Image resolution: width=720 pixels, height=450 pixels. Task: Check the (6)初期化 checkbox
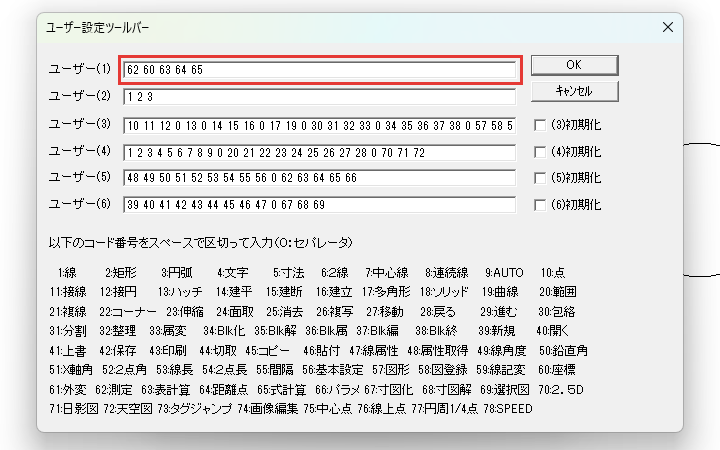pyautogui.click(x=540, y=205)
